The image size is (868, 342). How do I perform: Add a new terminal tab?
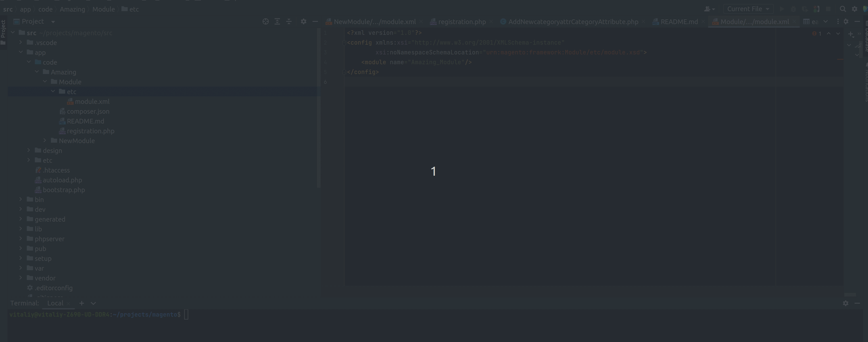81,303
